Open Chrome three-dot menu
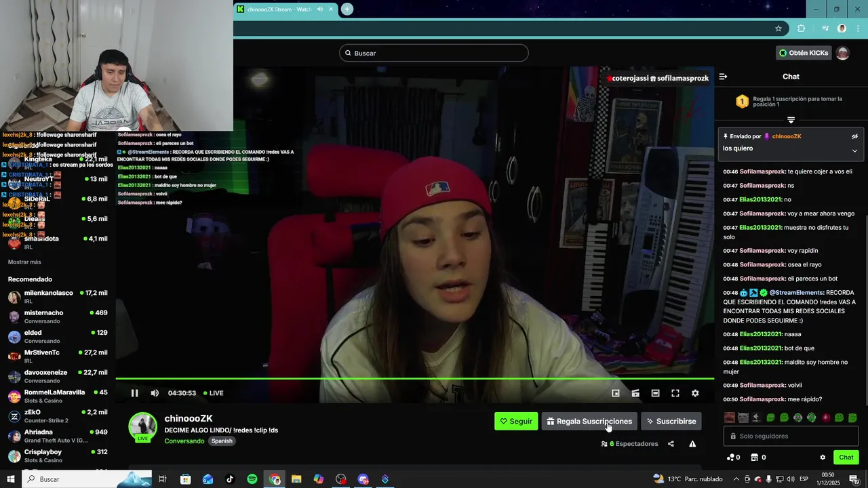Image resolution: width=868 pixels, height=488 pixels. [x=858, y=28]
